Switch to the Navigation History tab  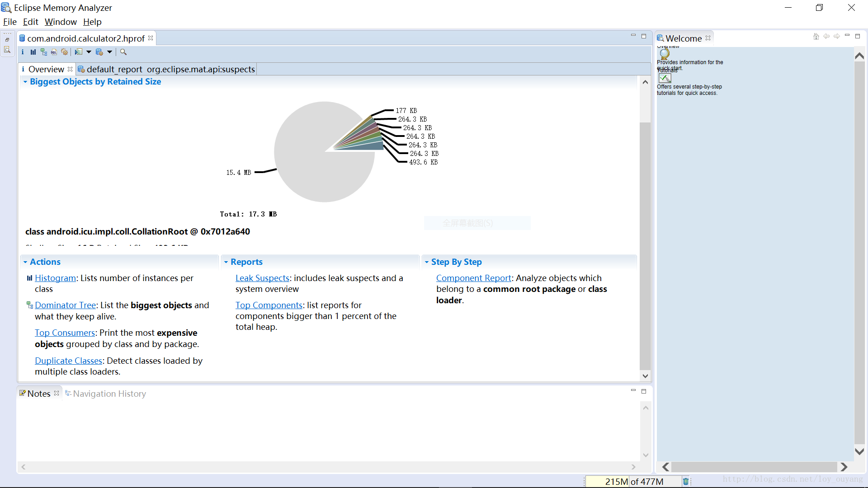[109, 394]
